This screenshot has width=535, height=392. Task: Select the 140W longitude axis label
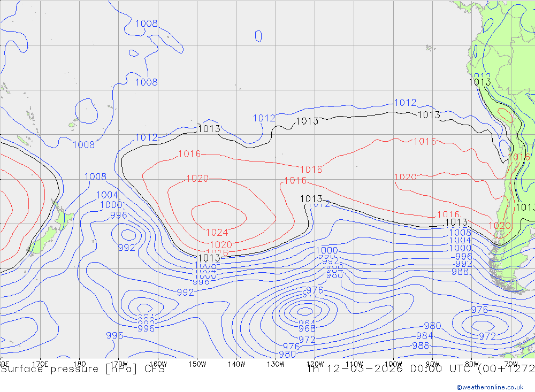point(236,364)
